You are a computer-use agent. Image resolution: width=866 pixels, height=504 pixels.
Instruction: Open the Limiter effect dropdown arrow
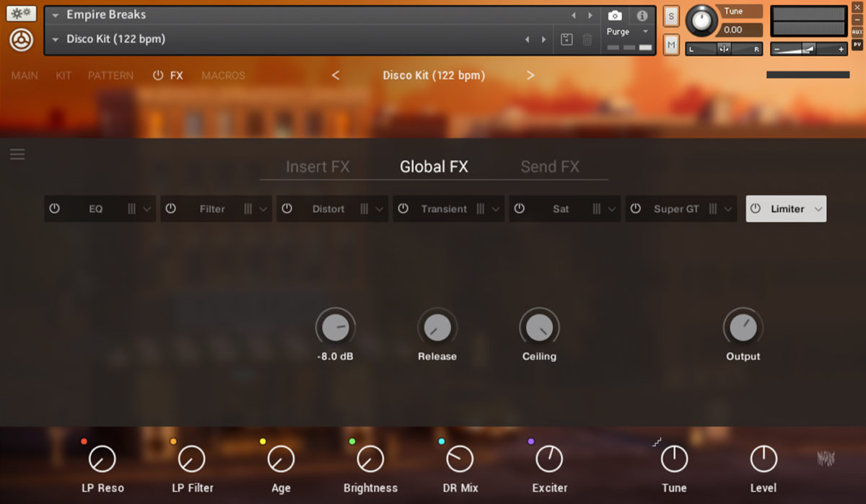click(x=818, y=209)
